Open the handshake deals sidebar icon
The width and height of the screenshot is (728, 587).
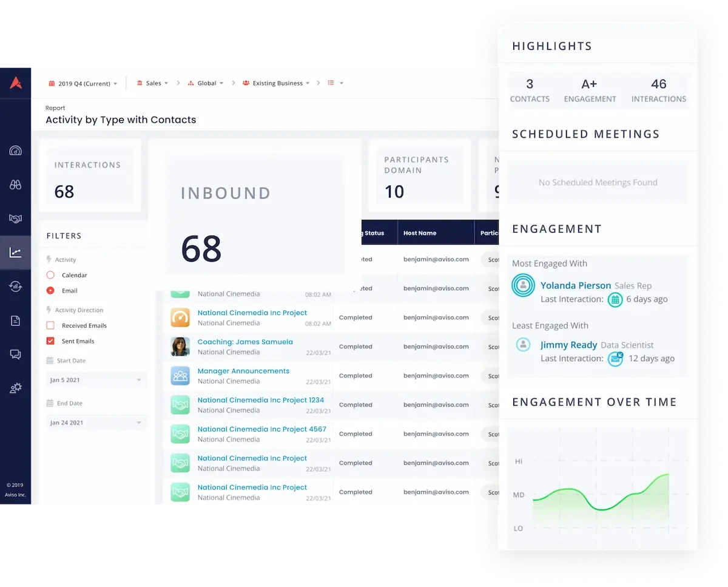pyautogui.click(x=16, y=219)
